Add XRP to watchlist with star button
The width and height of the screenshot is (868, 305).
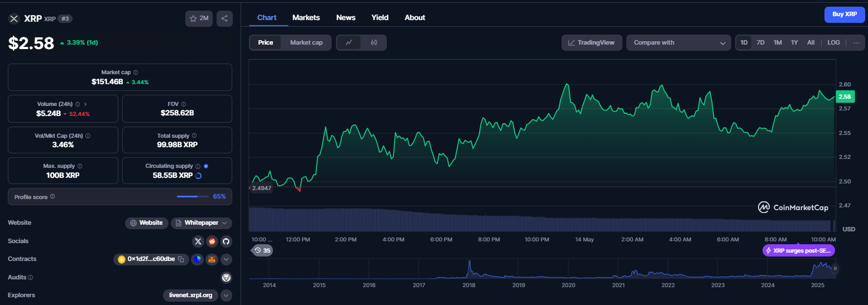199,18
